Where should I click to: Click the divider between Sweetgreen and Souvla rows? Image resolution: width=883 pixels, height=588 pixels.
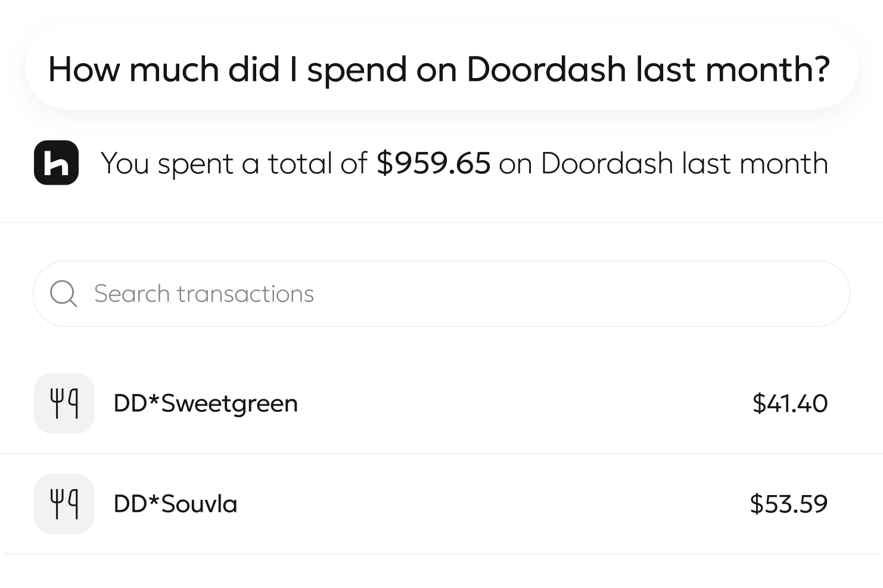click(441, 453)
